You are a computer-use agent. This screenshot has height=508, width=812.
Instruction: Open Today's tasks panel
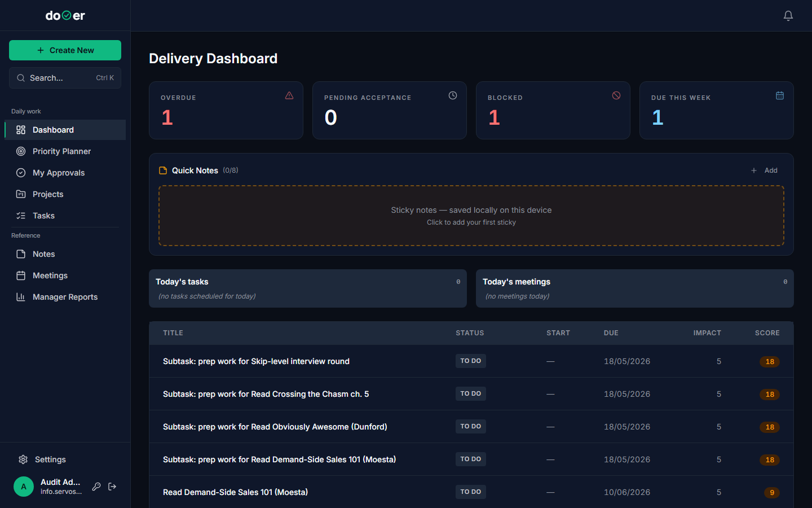click(x=308, y=288)
